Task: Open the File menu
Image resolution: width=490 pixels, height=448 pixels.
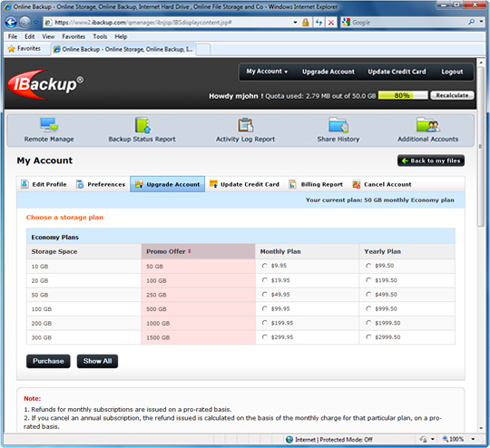Action: (13, 36)
